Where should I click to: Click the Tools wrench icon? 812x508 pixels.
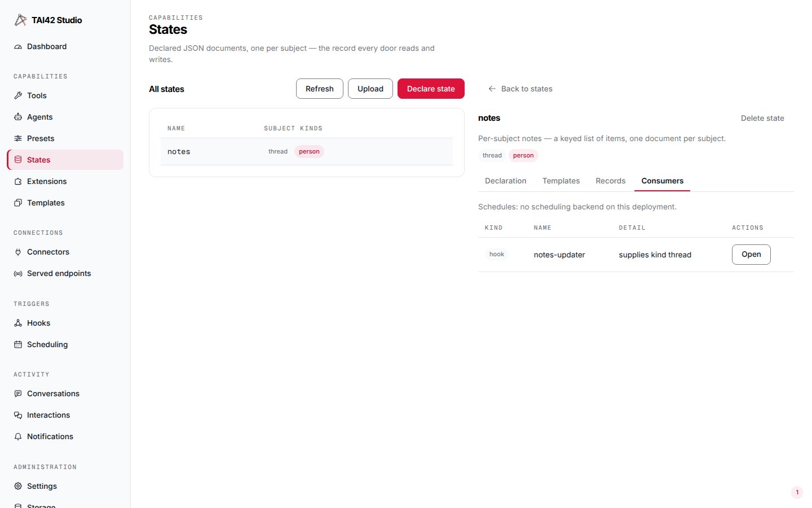coord(18,96)
